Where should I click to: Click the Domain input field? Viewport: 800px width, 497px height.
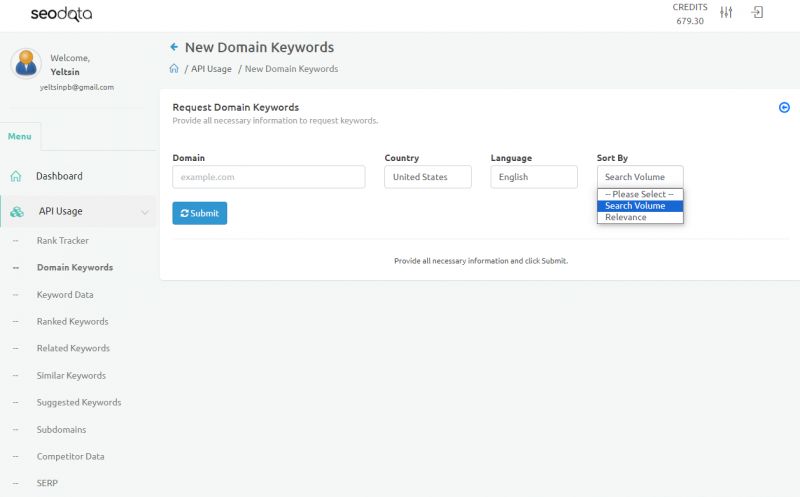pyautogui.click(x=268, y=177)
